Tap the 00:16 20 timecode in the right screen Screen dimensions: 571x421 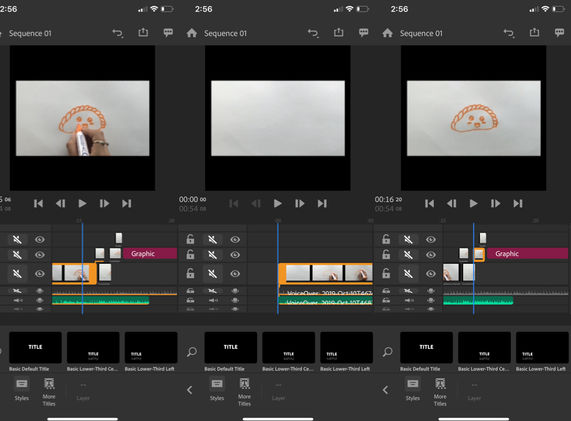pos(389,200)
